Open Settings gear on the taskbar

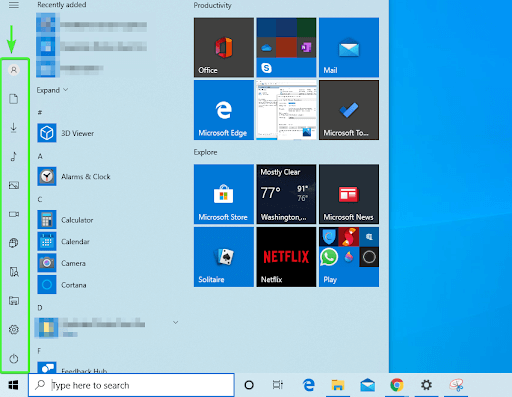pos(426,385)
